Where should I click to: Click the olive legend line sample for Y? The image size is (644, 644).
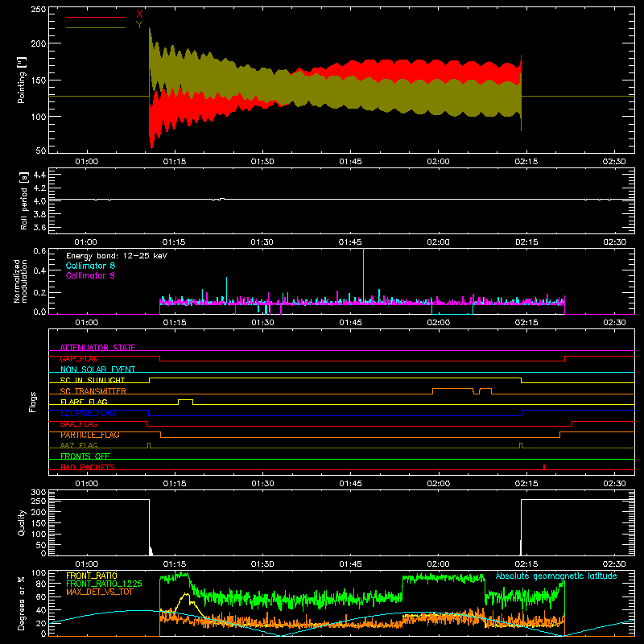click(96, 28)
